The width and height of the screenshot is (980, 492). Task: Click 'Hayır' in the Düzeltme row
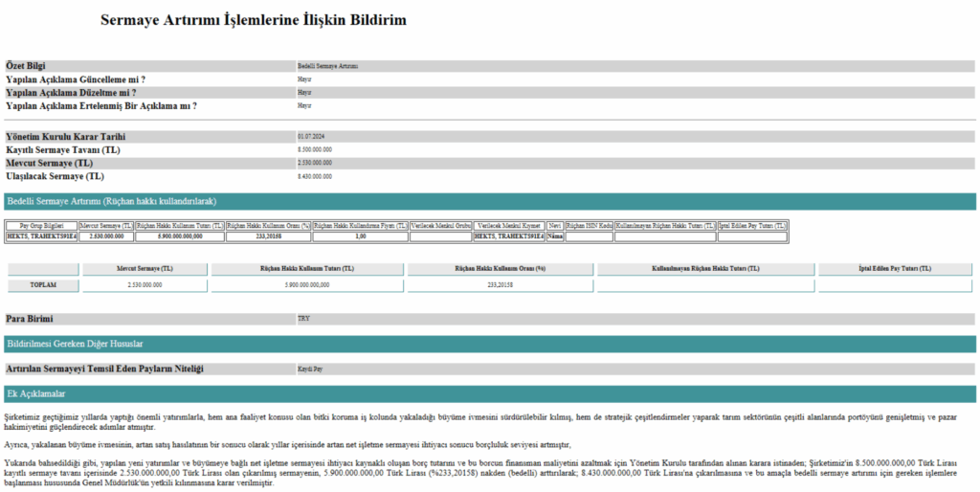[x=304, y=93]
